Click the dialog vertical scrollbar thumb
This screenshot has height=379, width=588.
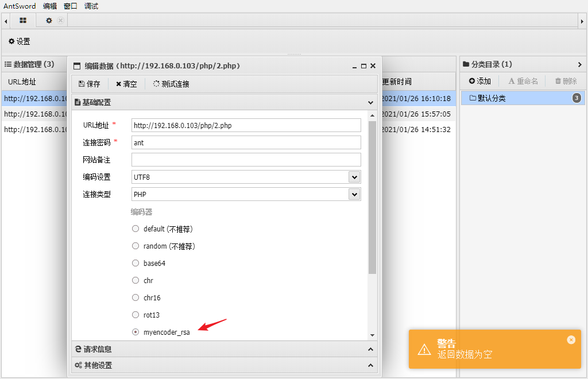[372, 197]
